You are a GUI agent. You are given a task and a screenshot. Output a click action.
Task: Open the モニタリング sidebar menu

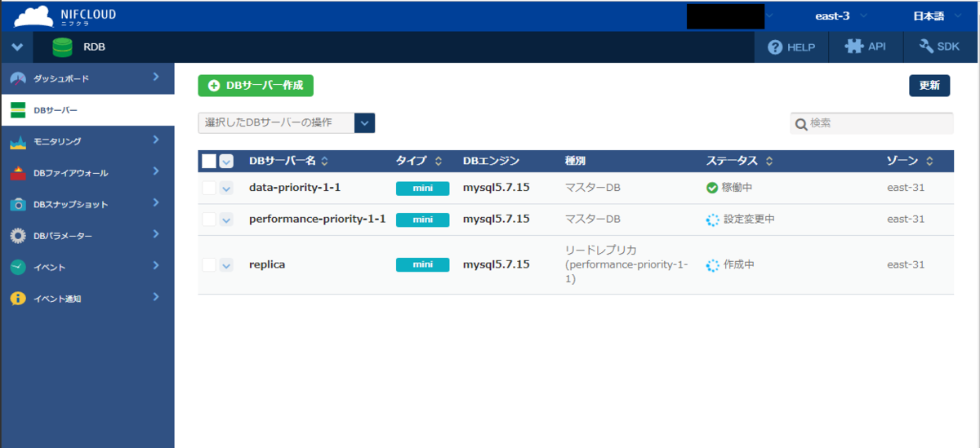pyautogui.click(x=87, y=141)
